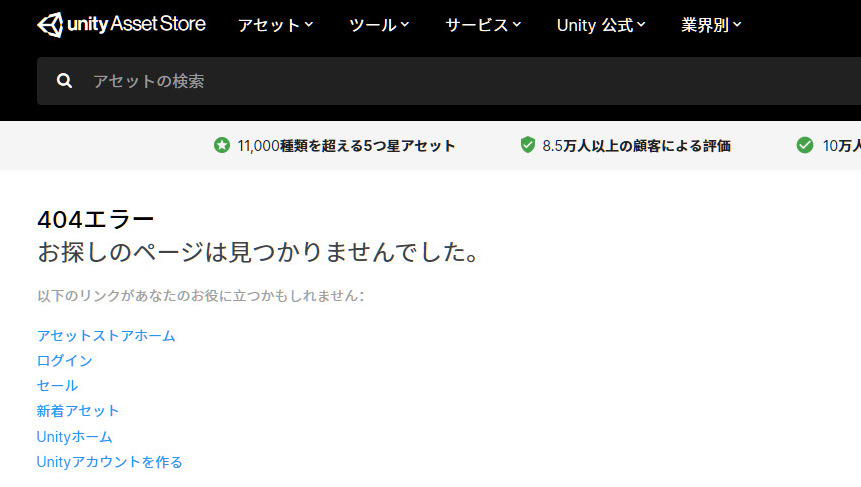Viewport: 861px width, 487px height.
Task: Click the Unity Asset Store logo
Action: pyautogui.click(x=121, y=25)
